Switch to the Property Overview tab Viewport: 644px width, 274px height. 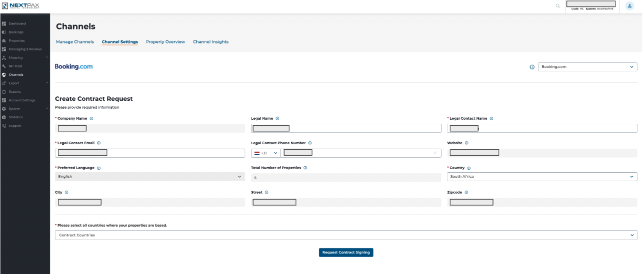(x=165, y=42)
